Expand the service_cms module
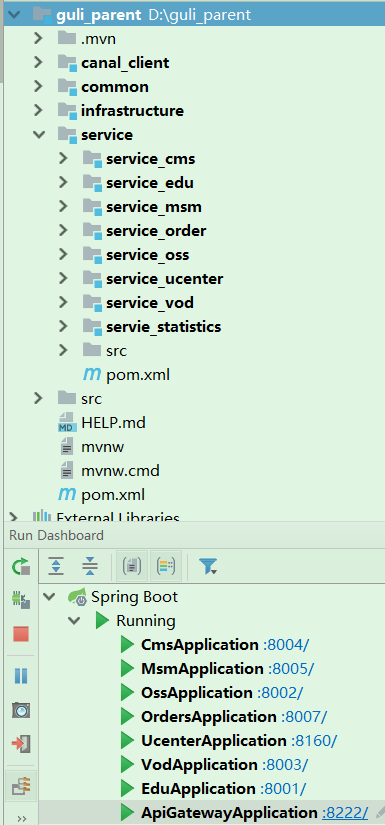The height and width of the screenshot is (825, 385). (x=63, y=158)
